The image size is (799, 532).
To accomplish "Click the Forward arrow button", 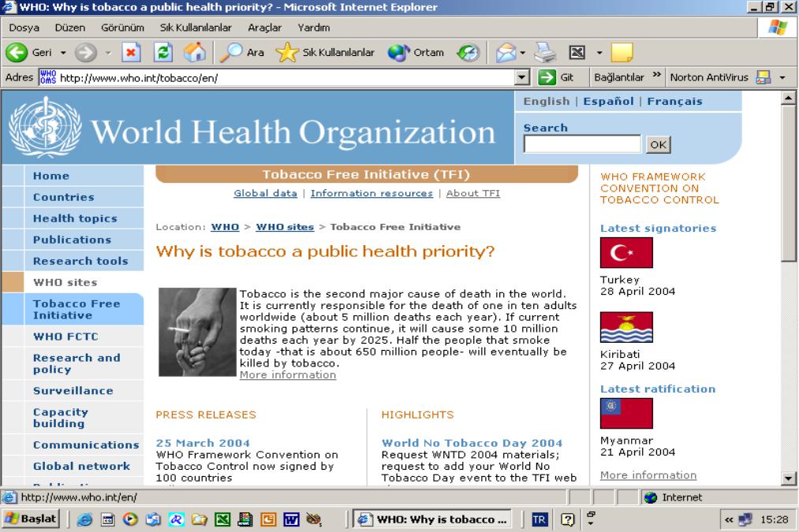I will 86,53.
